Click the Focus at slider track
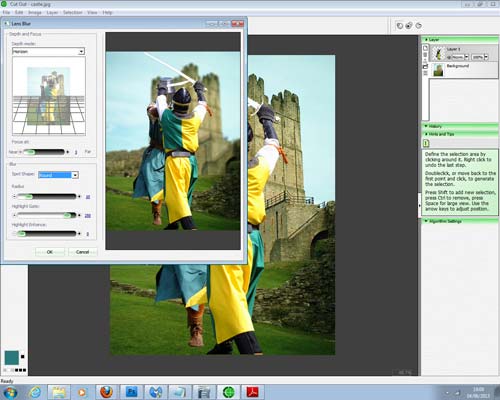Image resolution: width=500 pixels, height=400 pixels. [43, 152]
